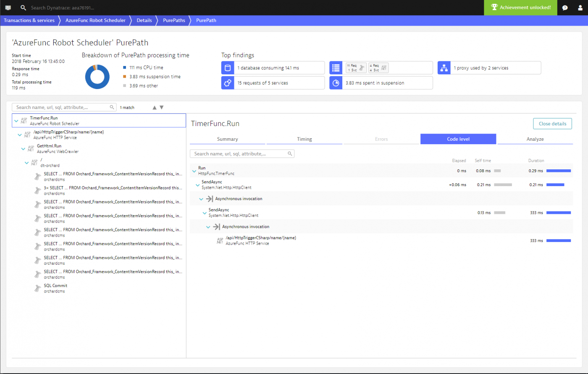Go to PurePaths breadcrumb
588x374 pixels.
[174, 20]
